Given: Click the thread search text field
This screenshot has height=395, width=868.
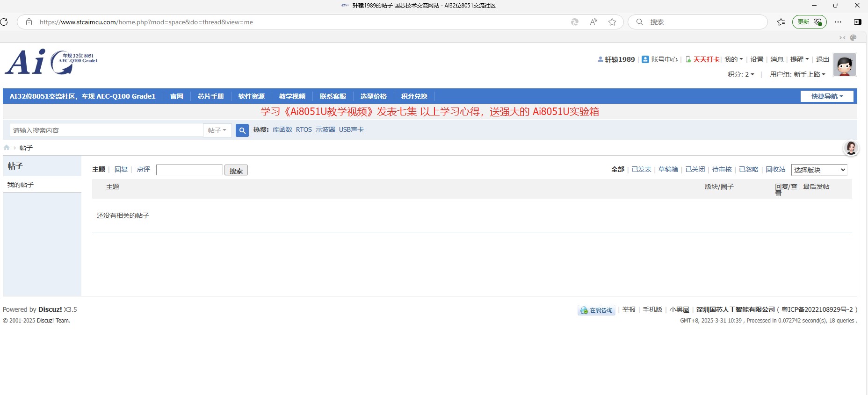Looking at the screenshot, I should click(x=189, y=170).
